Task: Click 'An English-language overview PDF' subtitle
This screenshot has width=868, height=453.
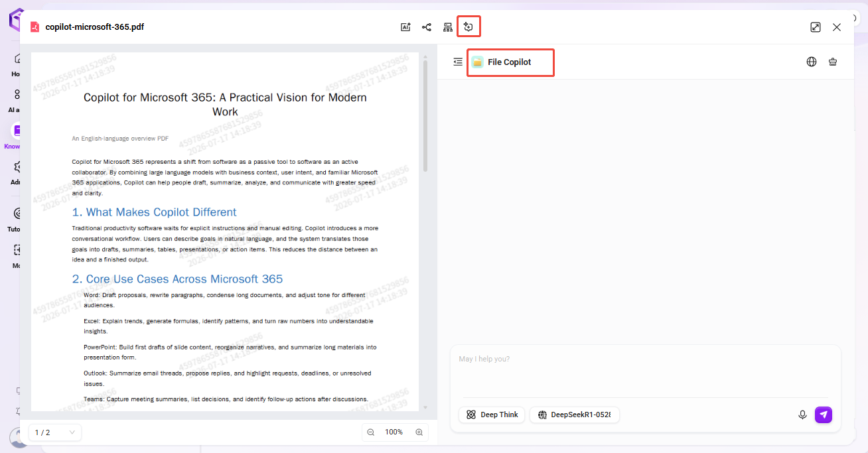Action: [x=120, y=139]
